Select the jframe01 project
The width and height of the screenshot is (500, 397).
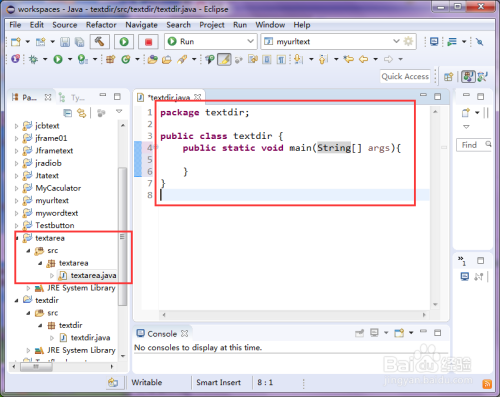[51, 138]
